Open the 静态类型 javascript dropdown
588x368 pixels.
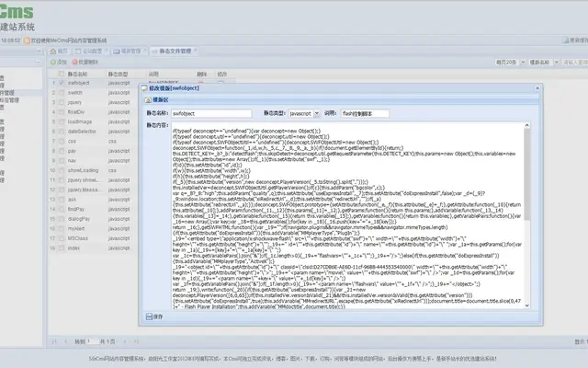(316, 113)
